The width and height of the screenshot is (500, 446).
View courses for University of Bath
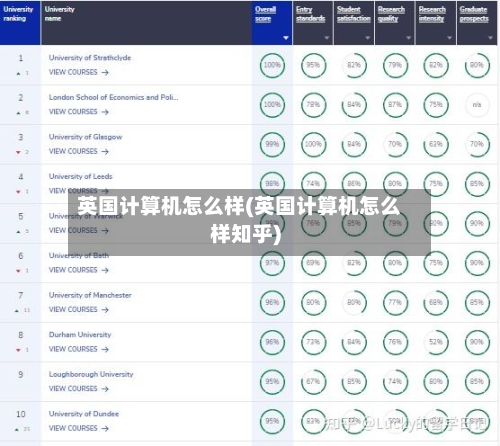pyautogui.click(x=79, y=270)
